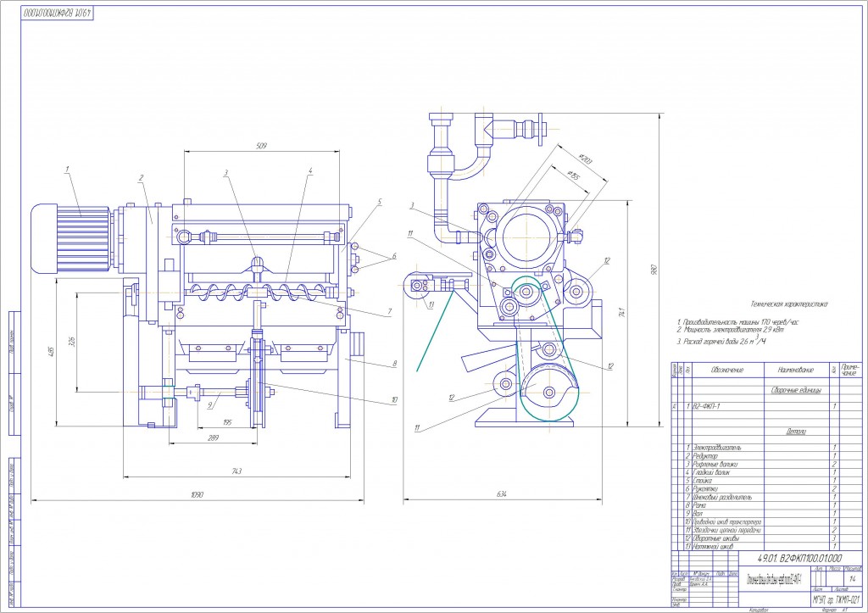Click the vertical 326 dimension value

tap(71, 343)
